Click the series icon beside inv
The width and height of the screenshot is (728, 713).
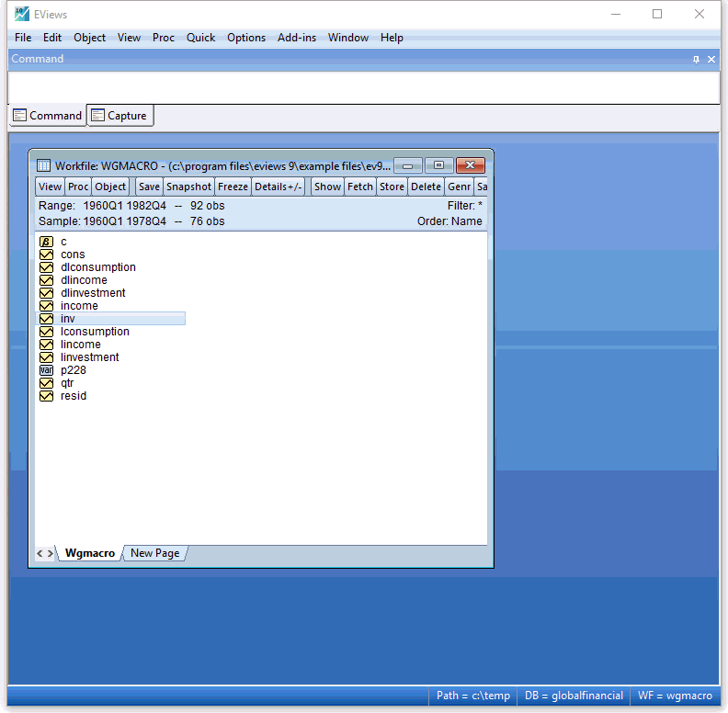[46, 319]
